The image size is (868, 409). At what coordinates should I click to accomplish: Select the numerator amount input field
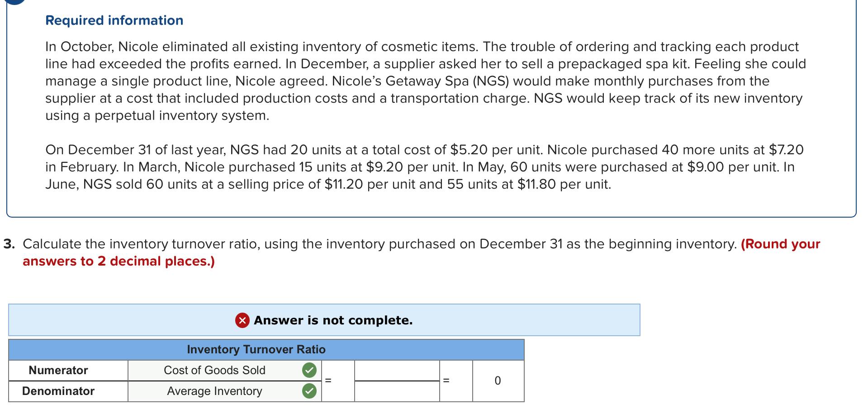397,371
